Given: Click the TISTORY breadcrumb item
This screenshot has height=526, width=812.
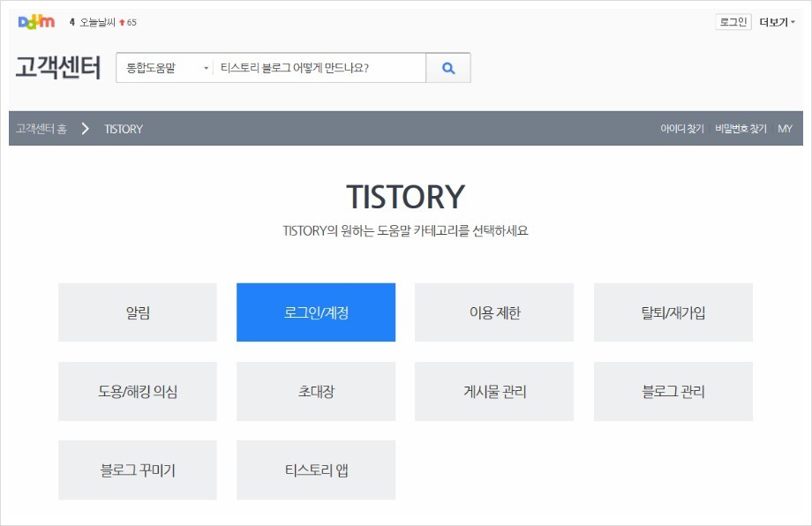Looking at the screenshot, I should tap(124, 129).
